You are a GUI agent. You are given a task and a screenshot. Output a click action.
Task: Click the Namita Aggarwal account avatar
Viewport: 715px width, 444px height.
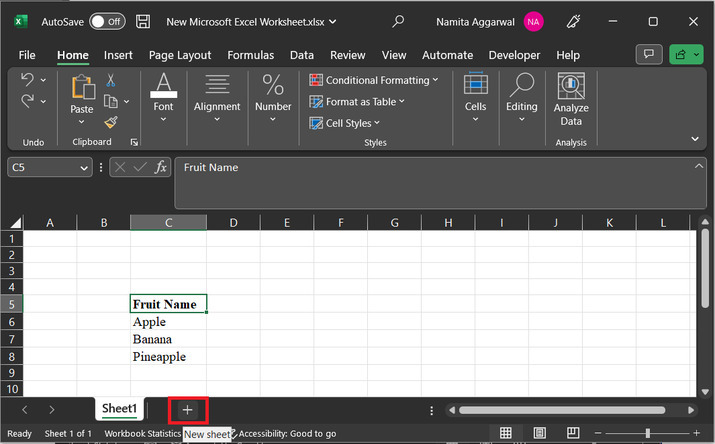click(x=533, y=21)
